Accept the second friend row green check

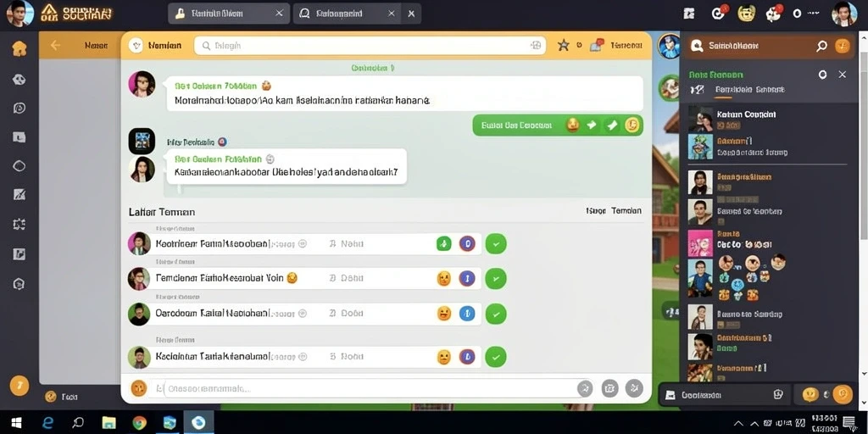point(495,278)
